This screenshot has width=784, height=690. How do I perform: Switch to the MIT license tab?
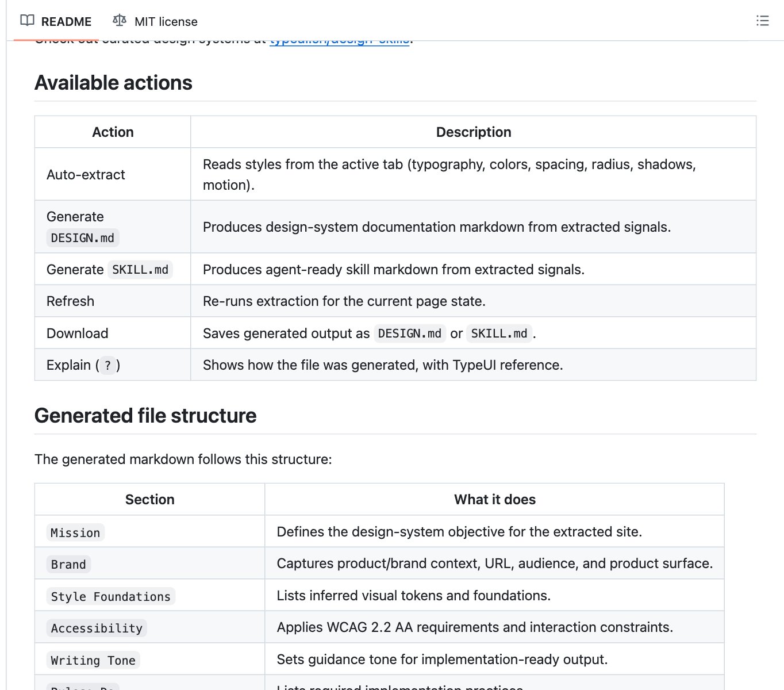tap(155, 21)
